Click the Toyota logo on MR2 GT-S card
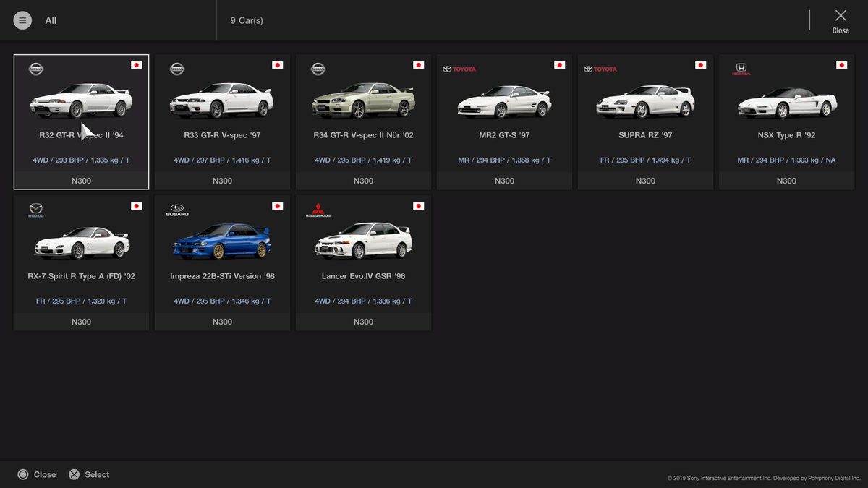Screen dimensions: 868x488 tap(459, 69)
